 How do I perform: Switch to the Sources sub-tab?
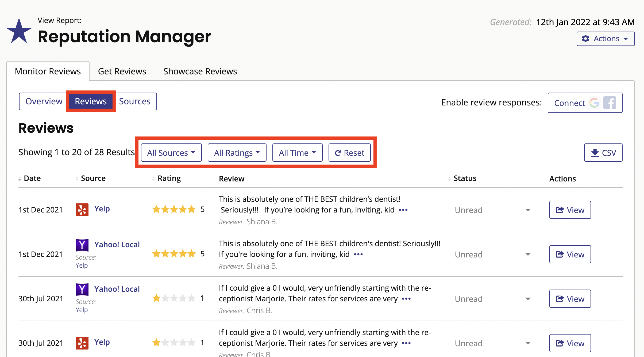click(x=135, y=101)
